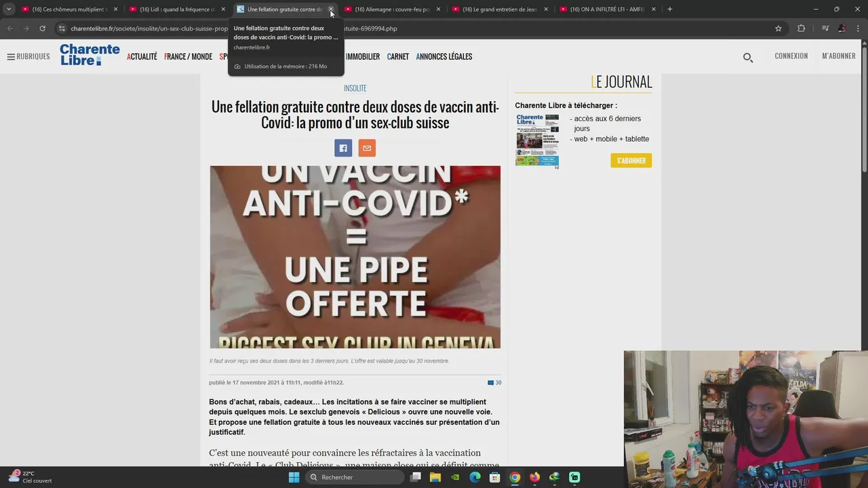This screenshot has height=488, width=868.
Task: Click the Le Journal heading
Action: (x=621, y=82)
